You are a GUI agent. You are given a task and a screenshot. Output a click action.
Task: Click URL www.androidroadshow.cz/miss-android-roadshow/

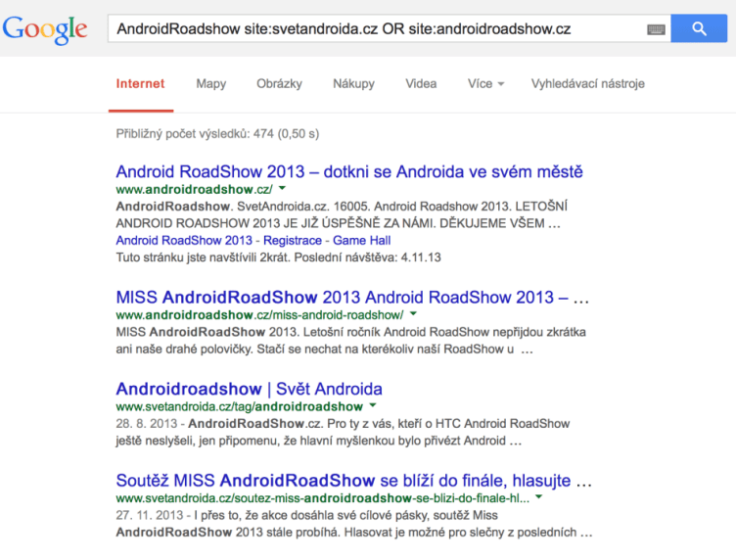click(259, 314)
